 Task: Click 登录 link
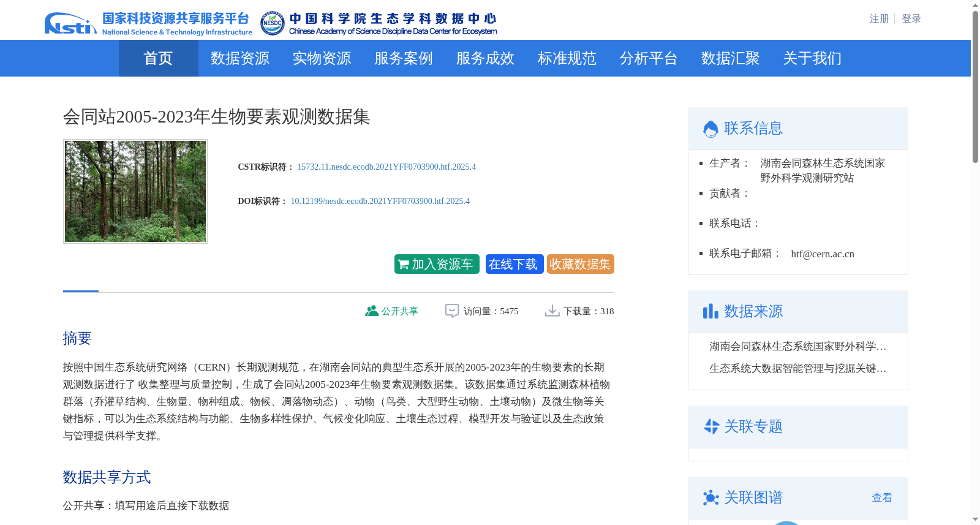911,19
